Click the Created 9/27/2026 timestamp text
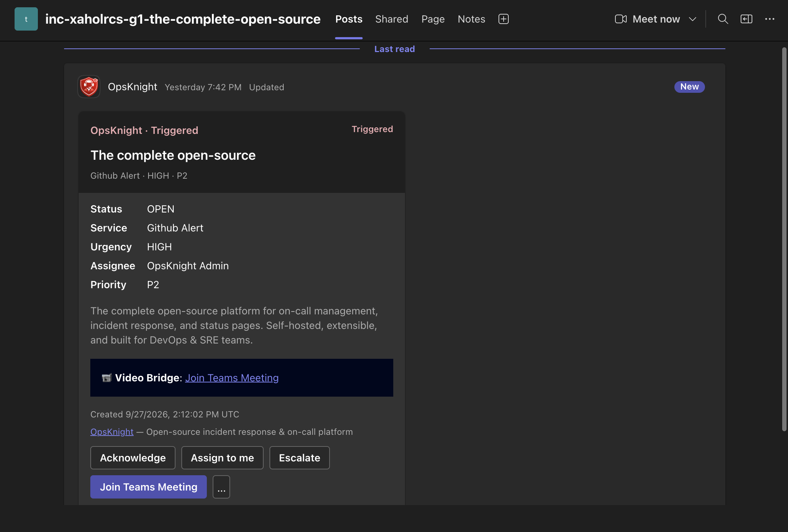The width and height of the screenshot is (788, 532). point(165,414)
